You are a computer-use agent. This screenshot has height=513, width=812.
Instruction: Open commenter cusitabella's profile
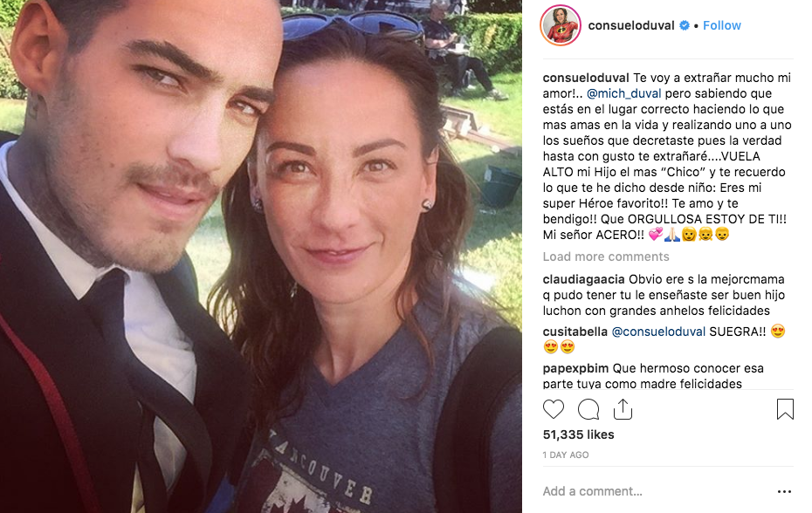tap(575, 332)
